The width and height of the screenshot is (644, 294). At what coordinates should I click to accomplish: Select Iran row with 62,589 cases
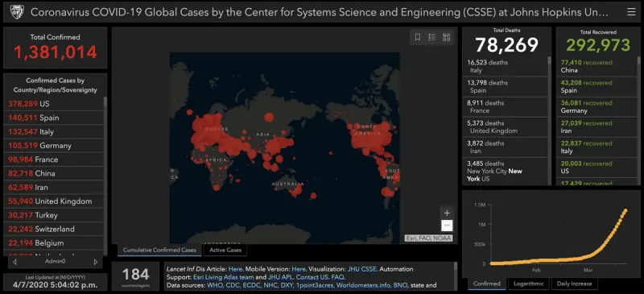pyautogui.click(x=53, y=188)
